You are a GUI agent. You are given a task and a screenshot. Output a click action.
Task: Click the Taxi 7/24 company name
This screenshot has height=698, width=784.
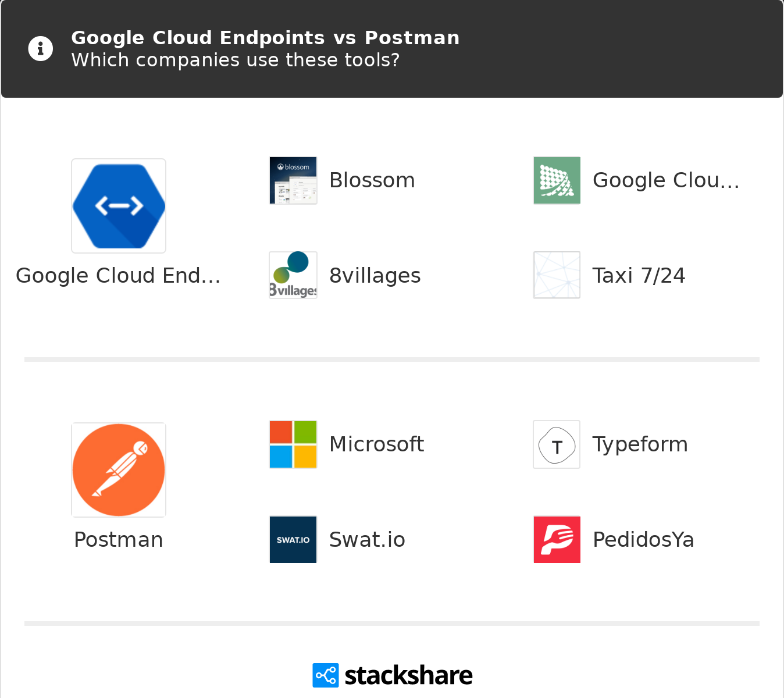point(639,276)
